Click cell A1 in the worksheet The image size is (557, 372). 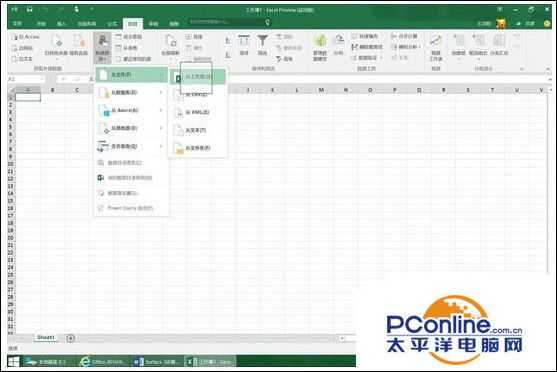coord(28,97)
